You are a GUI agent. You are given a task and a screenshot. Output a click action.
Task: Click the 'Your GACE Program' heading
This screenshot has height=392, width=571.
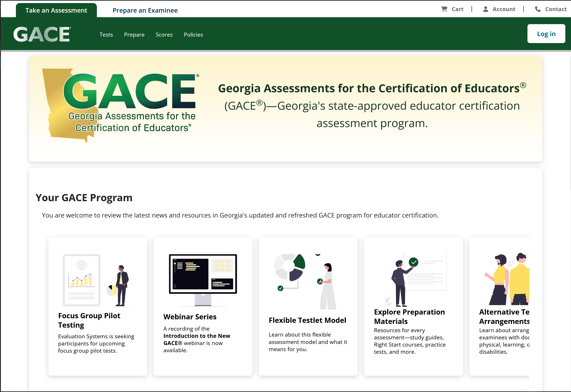pos(84,198)
